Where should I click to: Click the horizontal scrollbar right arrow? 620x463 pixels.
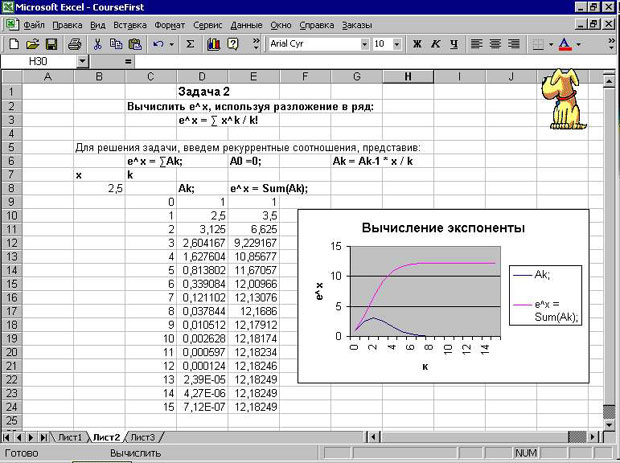click(x=592, y=437)
